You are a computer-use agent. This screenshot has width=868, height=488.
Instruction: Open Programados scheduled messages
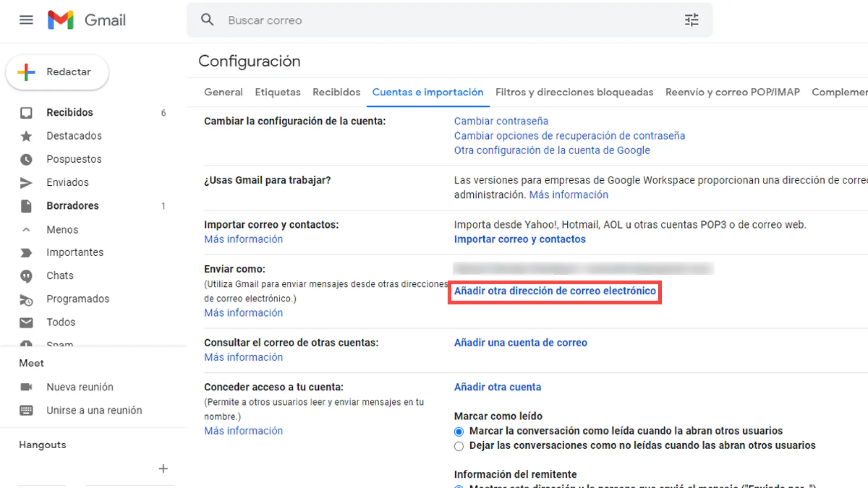click(x=77, y=299)
